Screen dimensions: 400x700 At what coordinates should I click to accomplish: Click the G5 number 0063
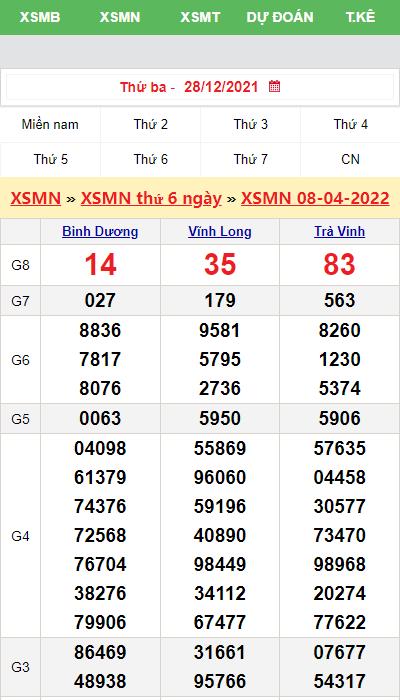click(x=100, y=418)
